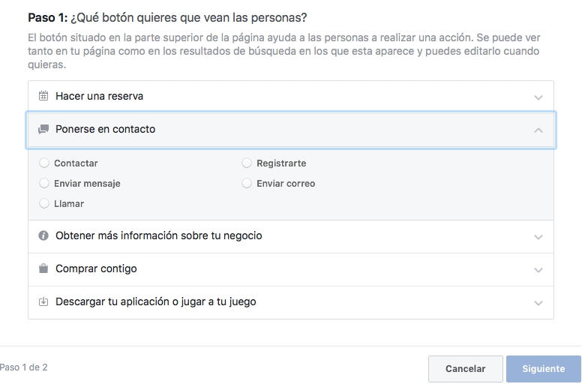Image resolution: width=588 pixels, height=390 pixels.
Task: Click the shopping bag icon beside Comprar contigo
Action: point(43,268)
